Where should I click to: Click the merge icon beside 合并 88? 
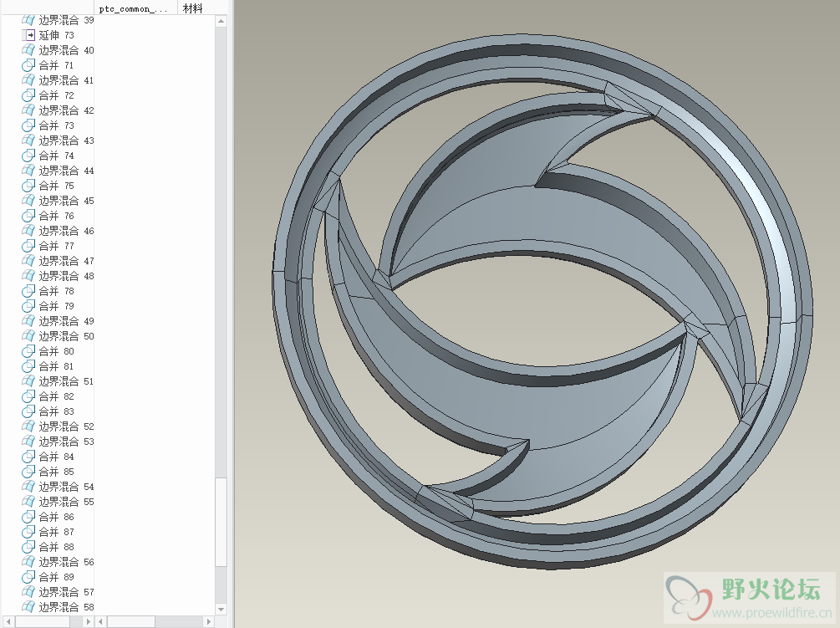[x=28, y=547]
